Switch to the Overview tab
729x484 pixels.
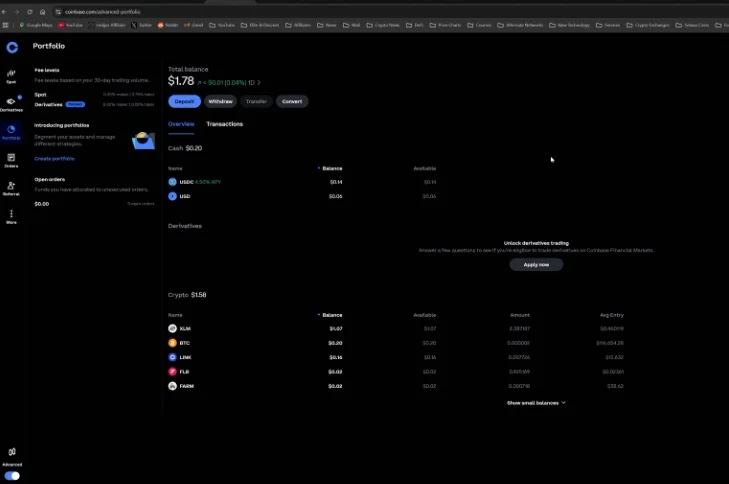pos(181,124)
